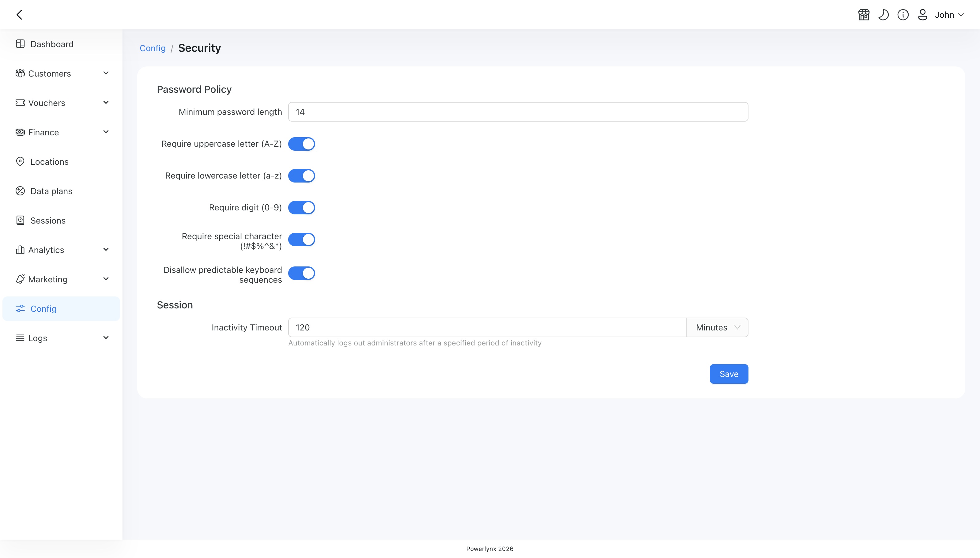Expand the Finance menu chevron

pos(106,132)
